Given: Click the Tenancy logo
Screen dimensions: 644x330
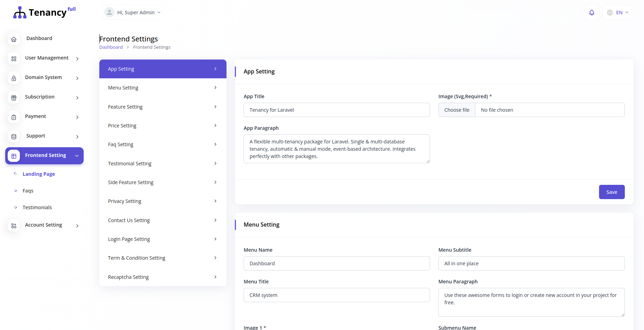Looking at the screenshot, I should coord(44,13).
